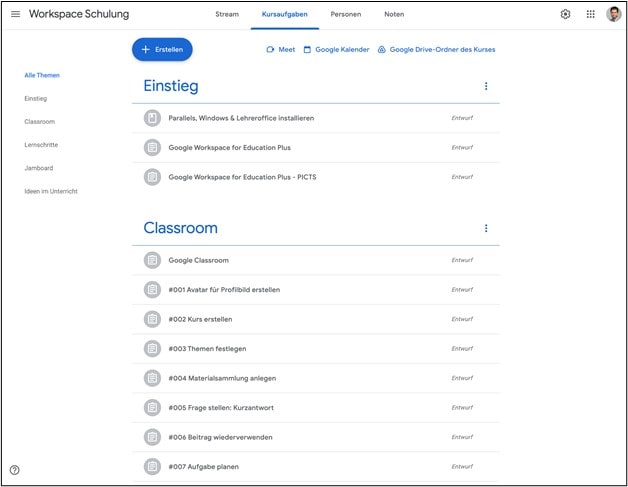Click icon beside Education Plus - PICTS entry
Screen dimensions: 628x487
point(152,177)
